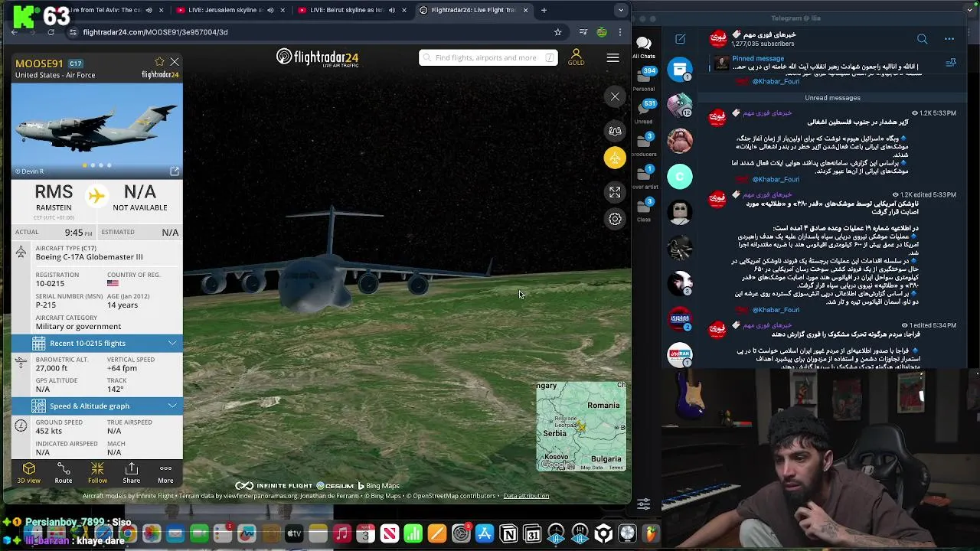Toggle Follow aircraft mode
980x551 pixels.
[97, 473]
